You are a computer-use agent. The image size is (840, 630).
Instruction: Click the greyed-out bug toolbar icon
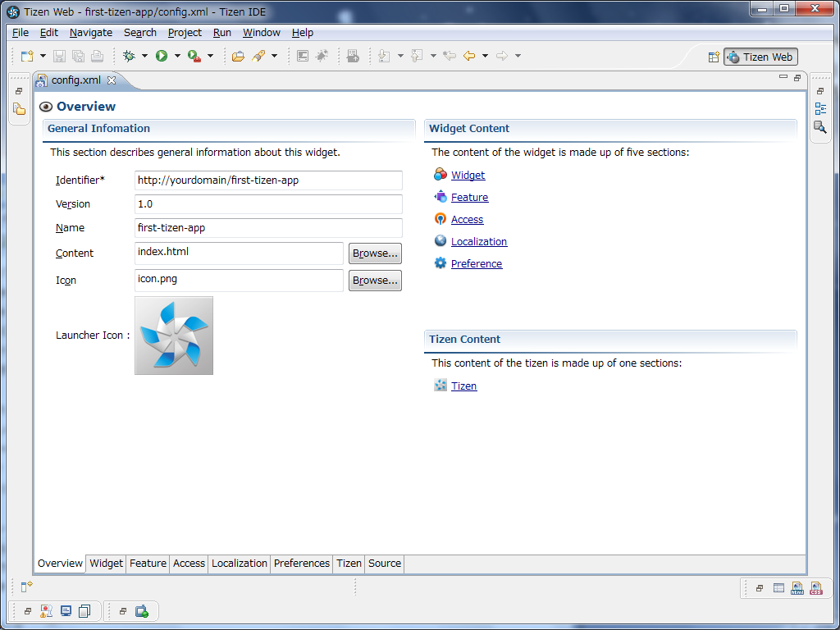pos(322,56)
